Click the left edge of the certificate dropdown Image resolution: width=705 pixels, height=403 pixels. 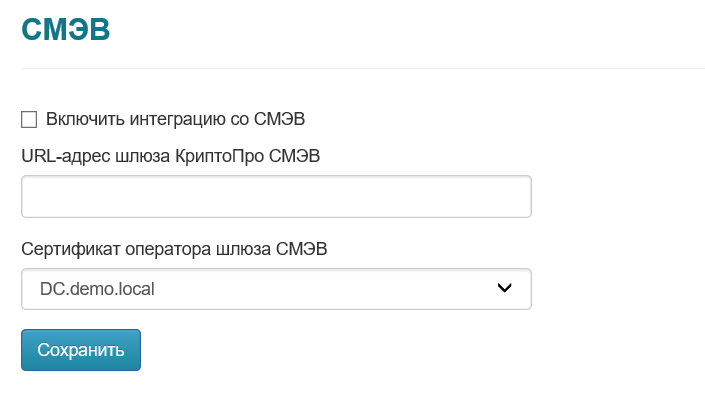30,289
